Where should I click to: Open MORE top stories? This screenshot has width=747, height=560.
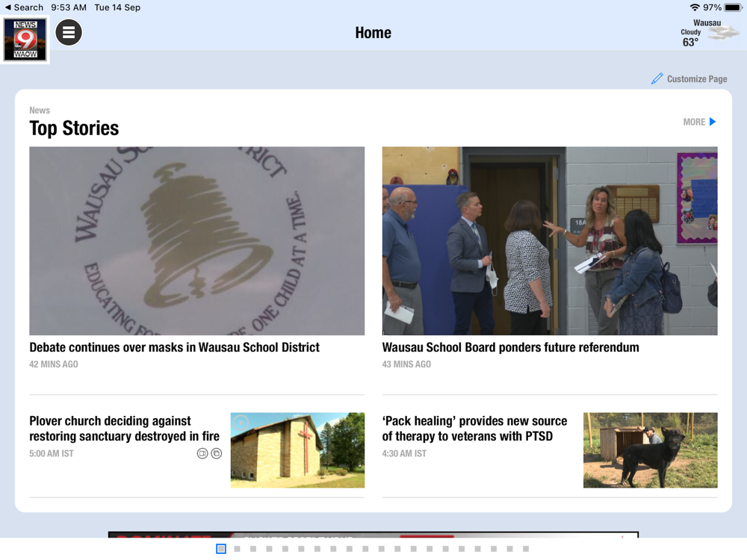699,122
